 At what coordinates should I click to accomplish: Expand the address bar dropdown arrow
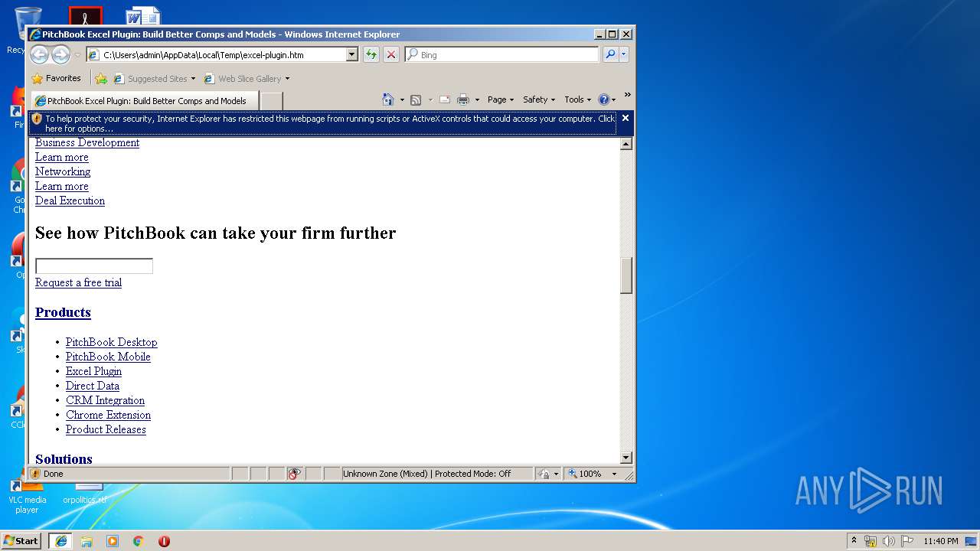pyautogui.click(x=352, y=54)
